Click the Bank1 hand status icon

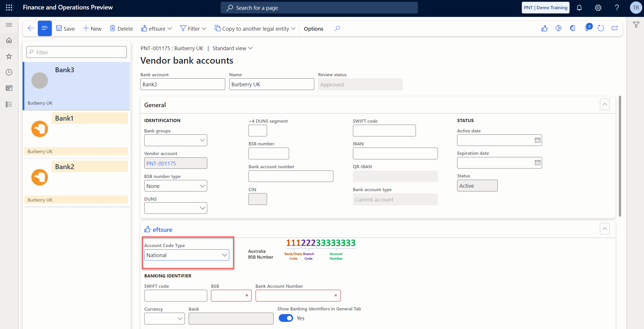click(x=39, y=129)
